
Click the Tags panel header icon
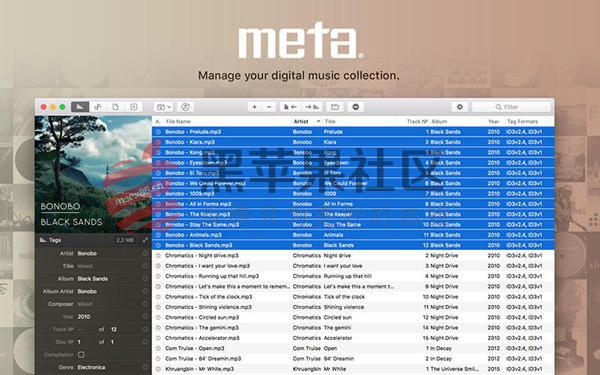[43, 240]
